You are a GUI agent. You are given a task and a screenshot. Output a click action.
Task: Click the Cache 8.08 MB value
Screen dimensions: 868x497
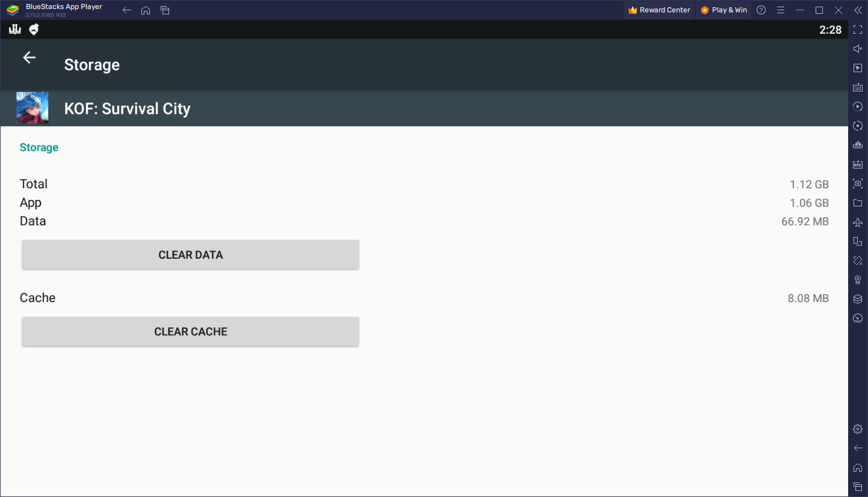coord(808,298)
